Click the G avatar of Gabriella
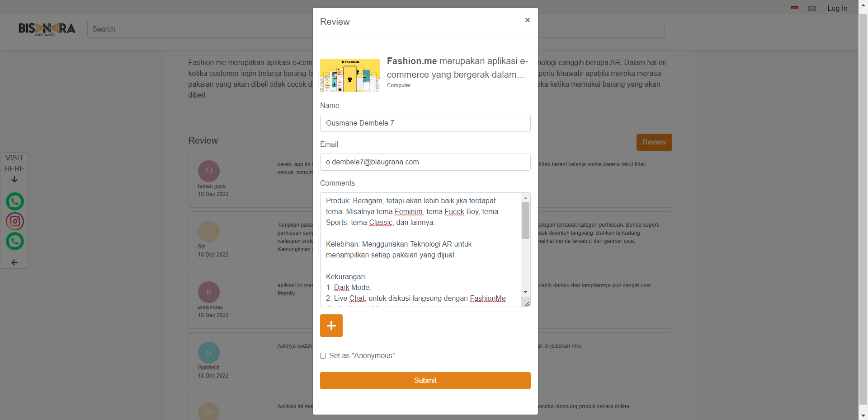Viewport: 868px width, 420px height. tap(209, 353)
